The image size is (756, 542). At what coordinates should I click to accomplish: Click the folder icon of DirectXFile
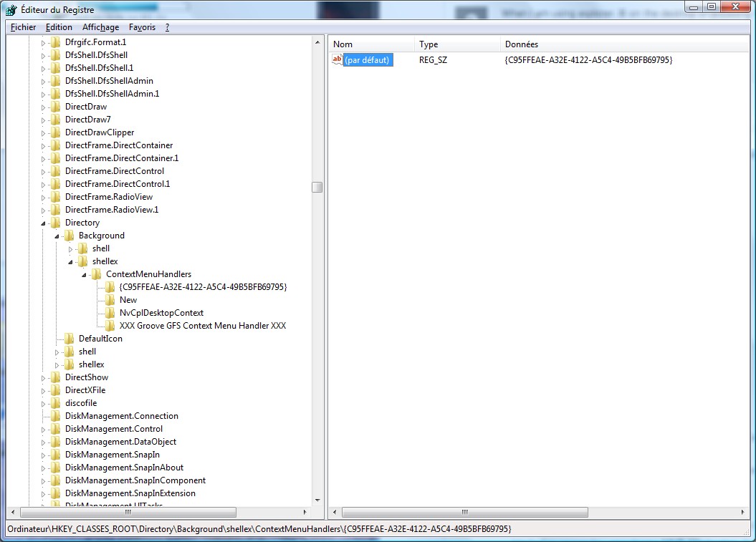tap(56, 390)
